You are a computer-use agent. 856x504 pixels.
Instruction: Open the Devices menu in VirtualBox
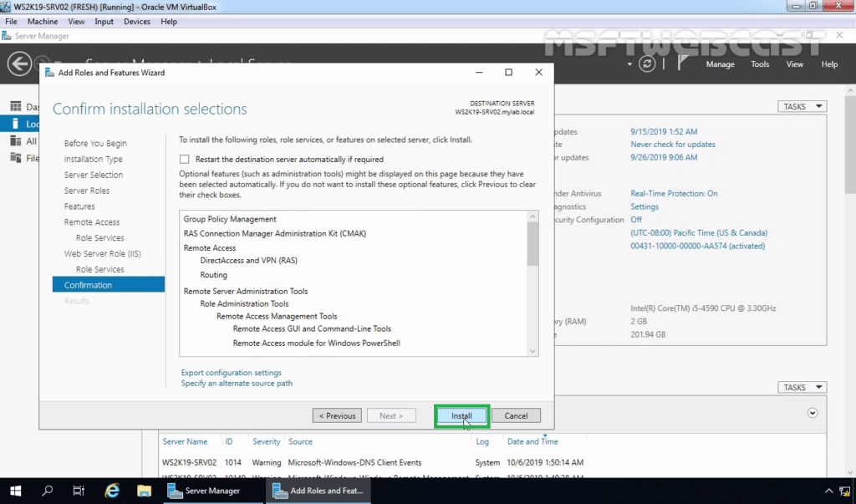[x=137, y=21]
